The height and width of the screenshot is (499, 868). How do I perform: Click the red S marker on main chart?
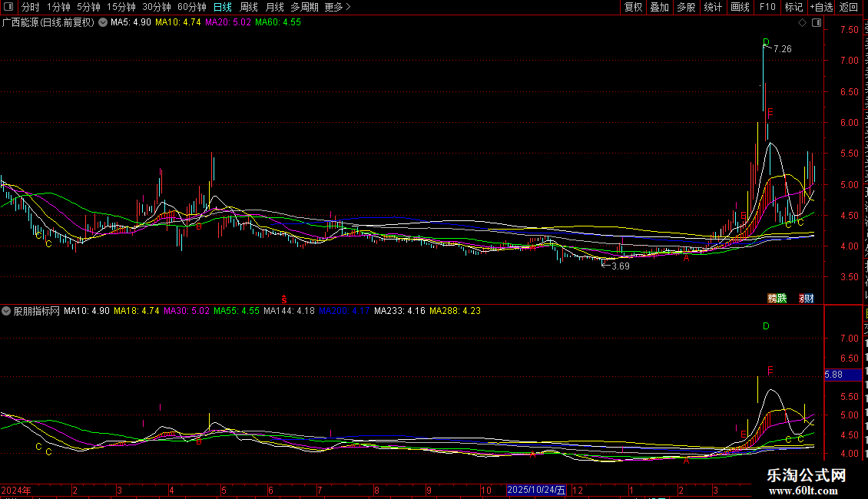[284, 299]
